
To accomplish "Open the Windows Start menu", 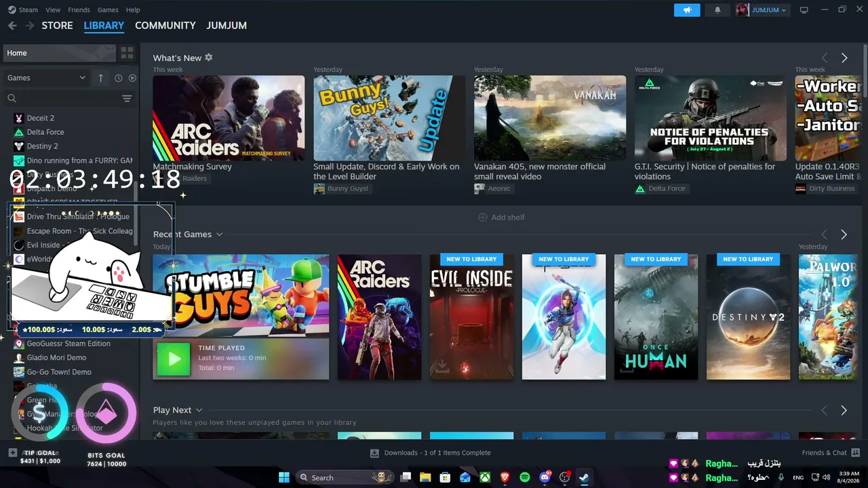I will [283, 477].
